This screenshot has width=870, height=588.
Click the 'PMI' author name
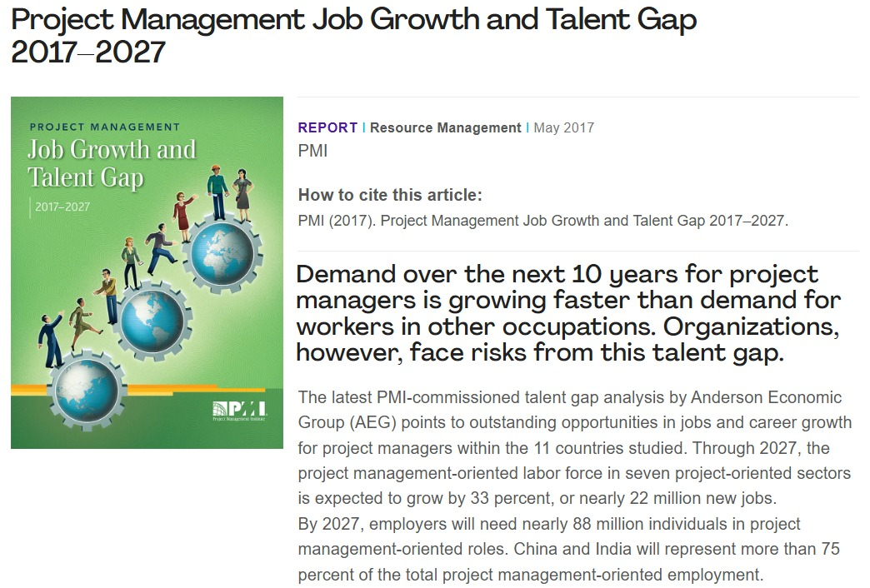coord(313,151)
